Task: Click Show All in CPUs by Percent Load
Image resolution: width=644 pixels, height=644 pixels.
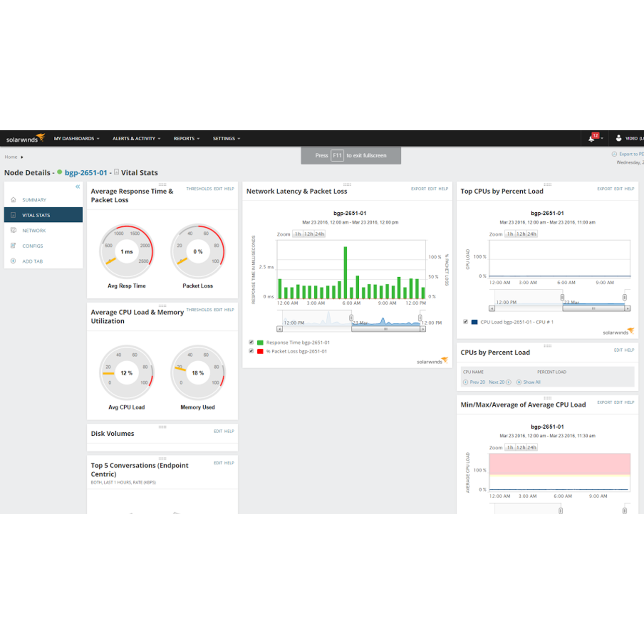Action: (x=531, y=382)
